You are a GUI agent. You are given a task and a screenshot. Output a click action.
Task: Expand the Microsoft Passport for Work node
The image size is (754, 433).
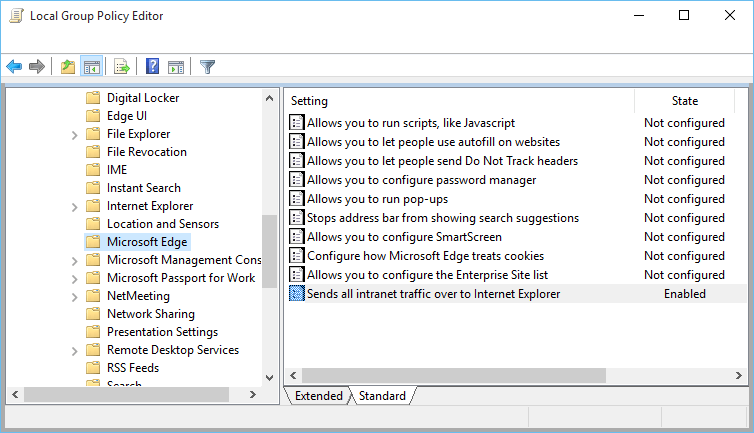click(75, 279)
